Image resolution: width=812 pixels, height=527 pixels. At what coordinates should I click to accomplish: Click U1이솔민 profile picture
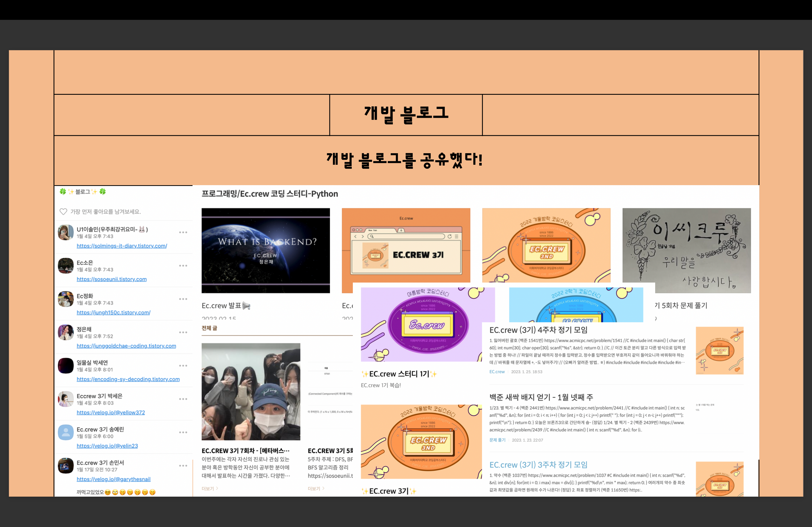(x=66, y=232)
